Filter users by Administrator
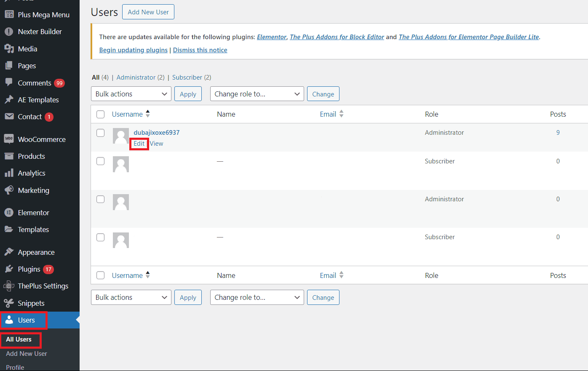 point(136,77)
